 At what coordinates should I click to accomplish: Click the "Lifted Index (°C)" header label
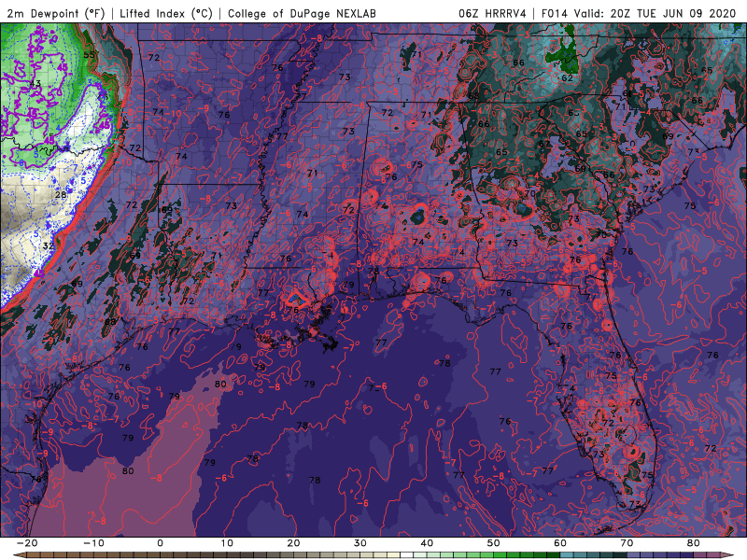pos(166,13)
